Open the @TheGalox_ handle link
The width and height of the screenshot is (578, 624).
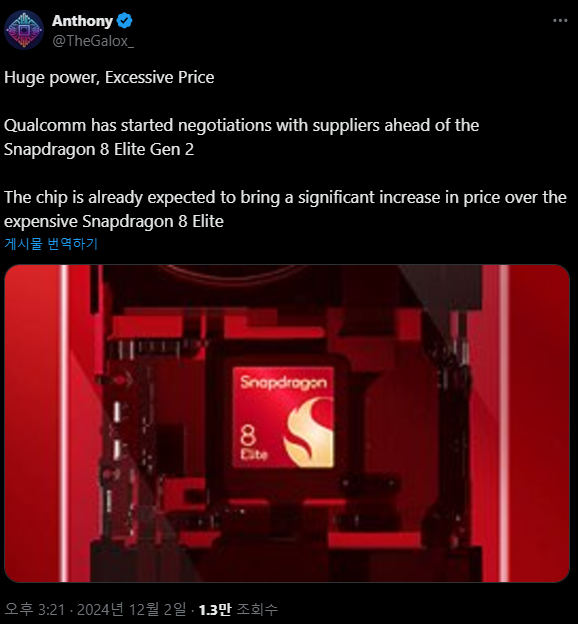tap(93, 41)
